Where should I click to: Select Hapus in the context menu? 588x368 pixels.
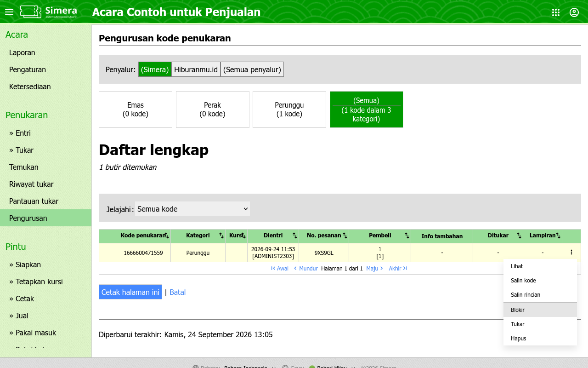coord(540,339)
